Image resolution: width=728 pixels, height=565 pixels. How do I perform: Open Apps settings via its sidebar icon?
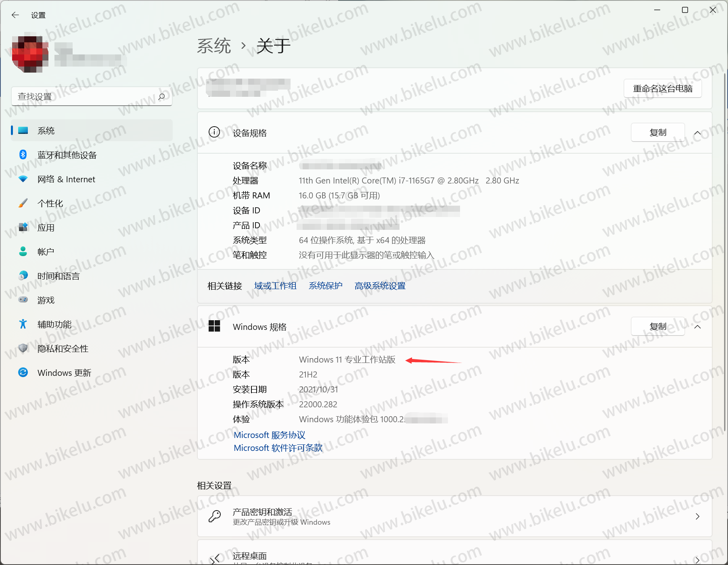pos(23,227)
